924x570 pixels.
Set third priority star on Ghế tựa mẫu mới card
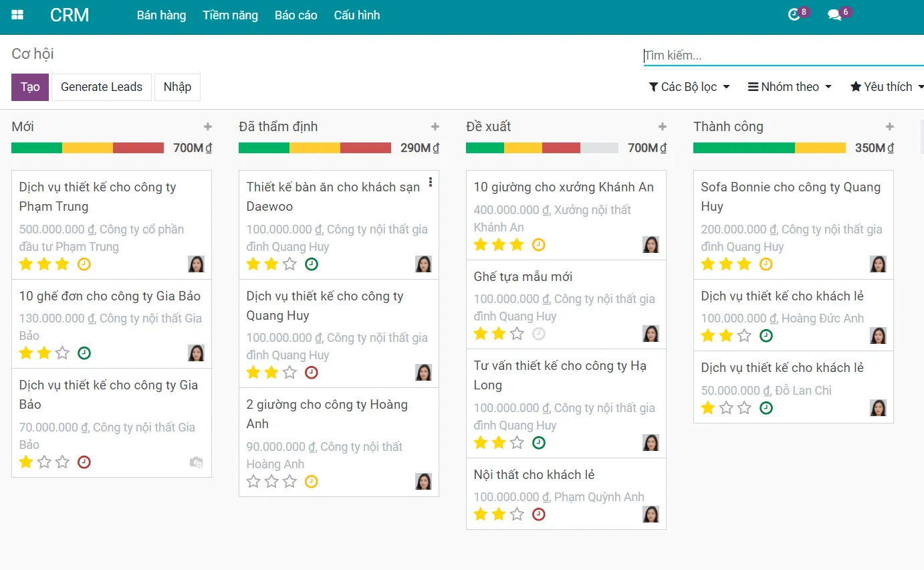[517, 333]
